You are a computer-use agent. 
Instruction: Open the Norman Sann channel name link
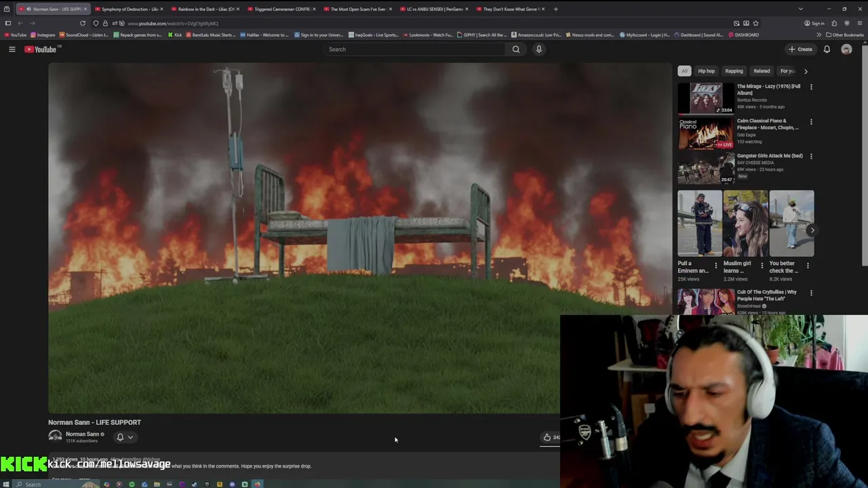pos(82,434)
